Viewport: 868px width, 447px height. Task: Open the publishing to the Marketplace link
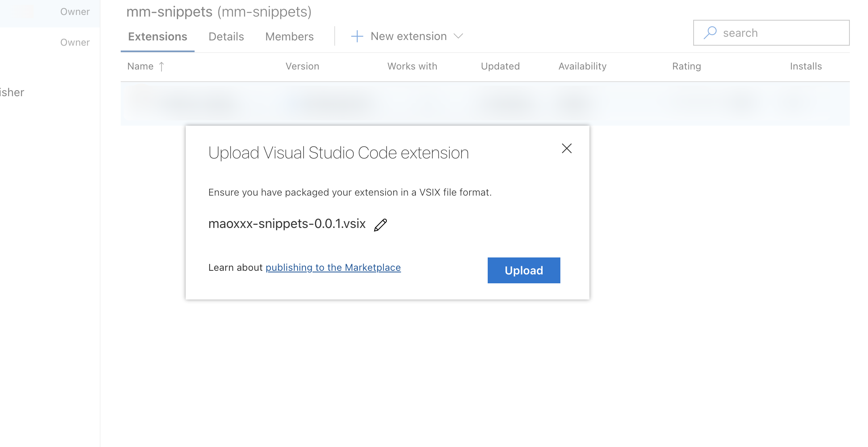[x=333, y=268]
